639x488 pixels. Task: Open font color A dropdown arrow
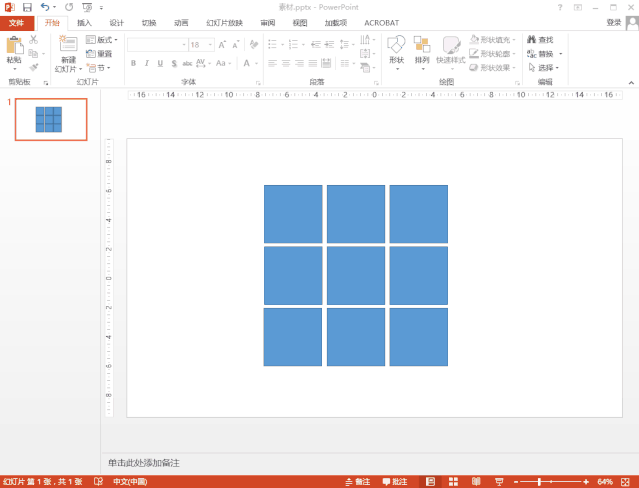coord(256,63)
